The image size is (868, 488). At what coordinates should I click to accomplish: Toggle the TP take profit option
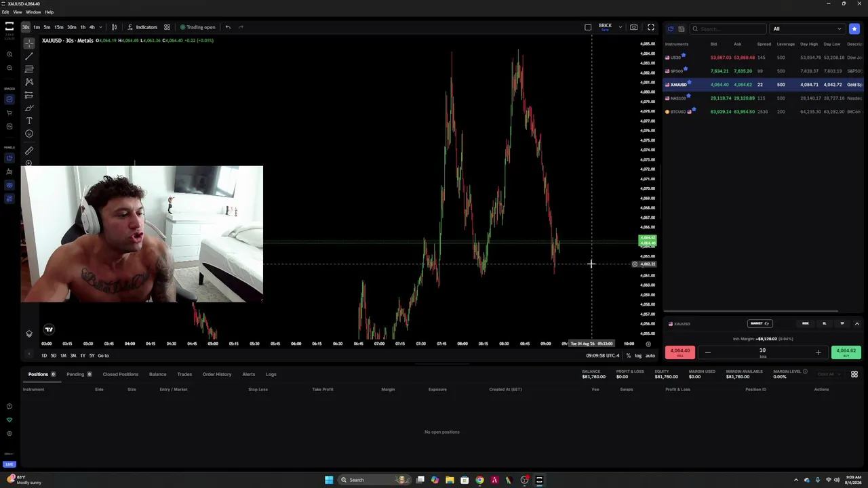(x=842, y=323)
